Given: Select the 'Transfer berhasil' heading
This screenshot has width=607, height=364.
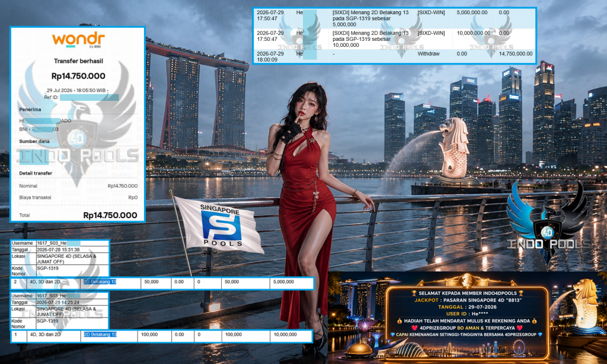Looking at the screenshot, I should point(78,61).
